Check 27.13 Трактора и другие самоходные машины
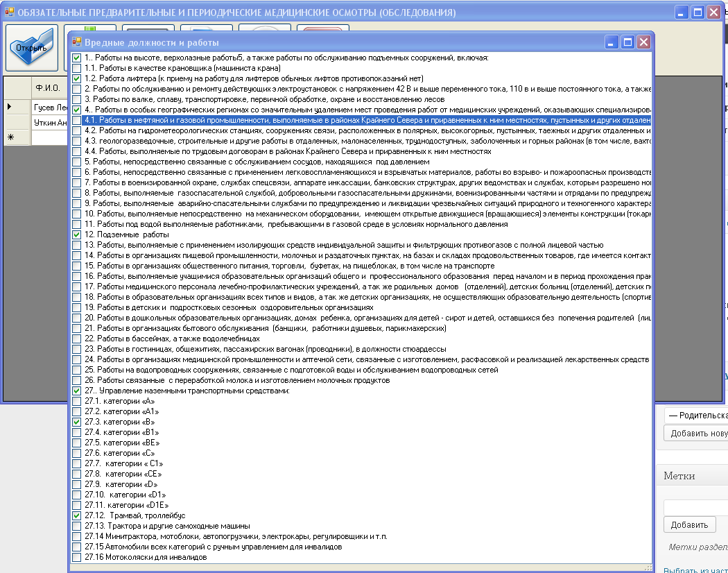The height and width of the screenshot is (573, 728). click(x=76, y=526)
